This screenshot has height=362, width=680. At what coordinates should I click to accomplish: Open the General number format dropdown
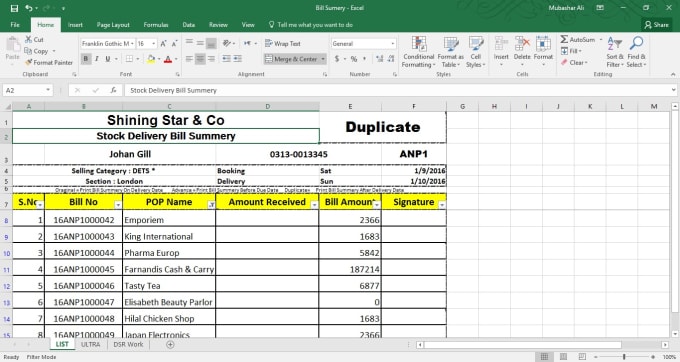point(392,44)
